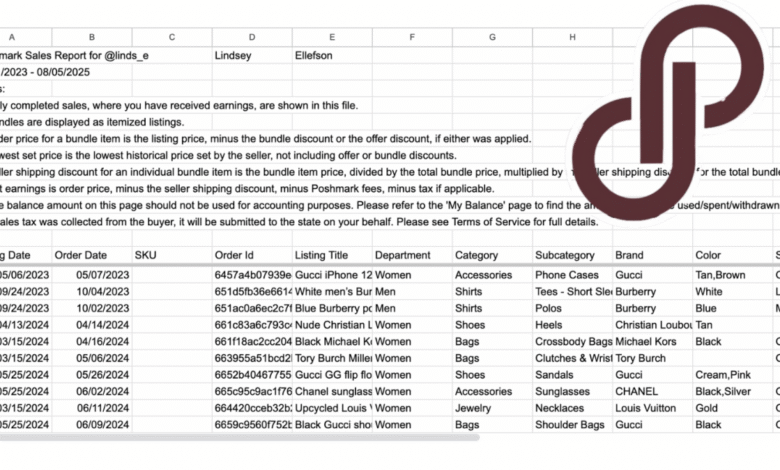Click order date 04/14/2024
This screenshot has height=470, width=780.
(92, 325)
